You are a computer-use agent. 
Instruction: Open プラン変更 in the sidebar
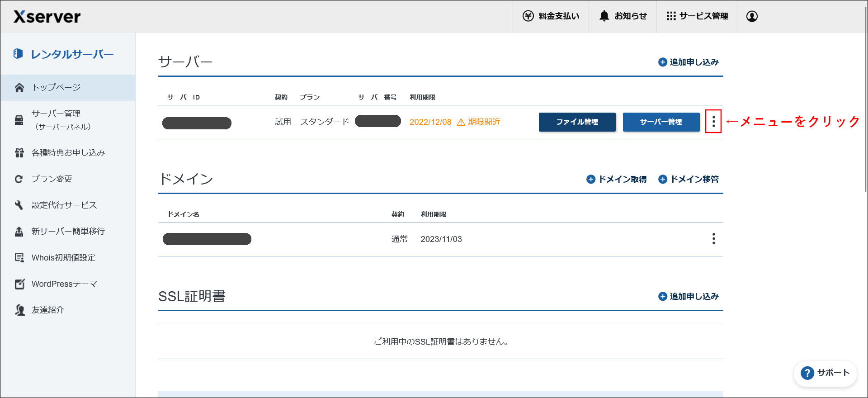tap(52, 179)
